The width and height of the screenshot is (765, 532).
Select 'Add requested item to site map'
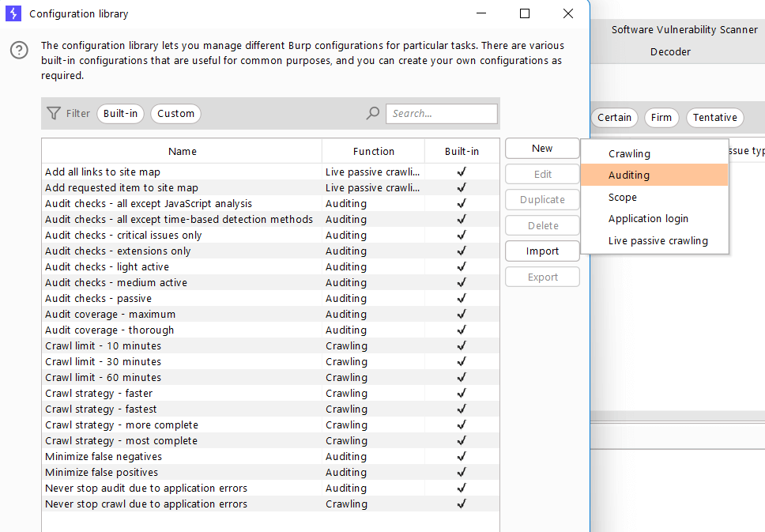pyautogui.click(x=271, y=187)
